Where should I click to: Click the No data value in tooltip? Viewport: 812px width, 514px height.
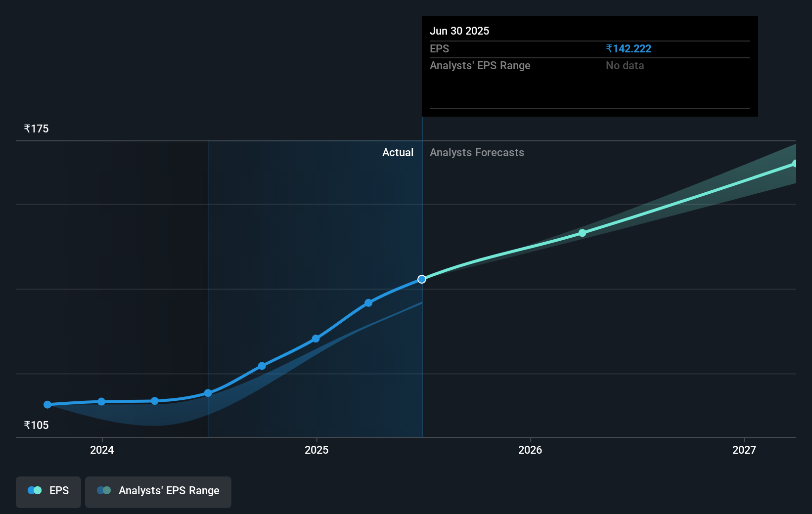pyautogui.click(x=625, y=65)
